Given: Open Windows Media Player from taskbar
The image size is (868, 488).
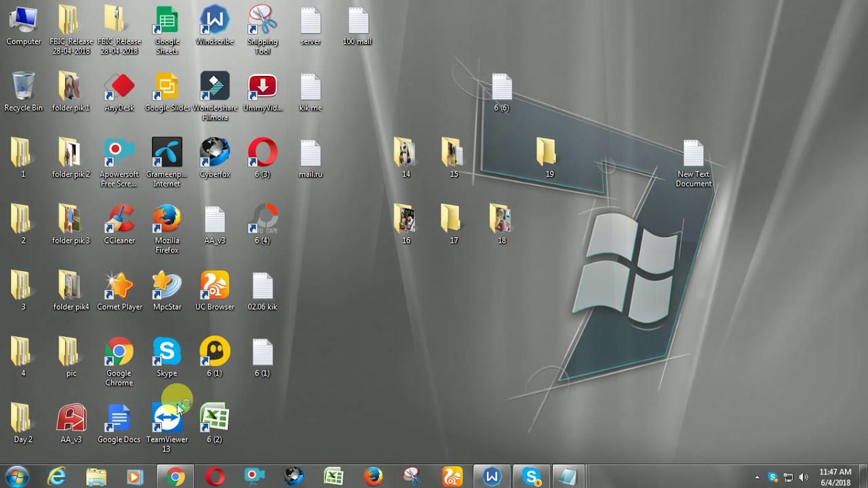Looking at the screenshot, I should pos(135,477).
